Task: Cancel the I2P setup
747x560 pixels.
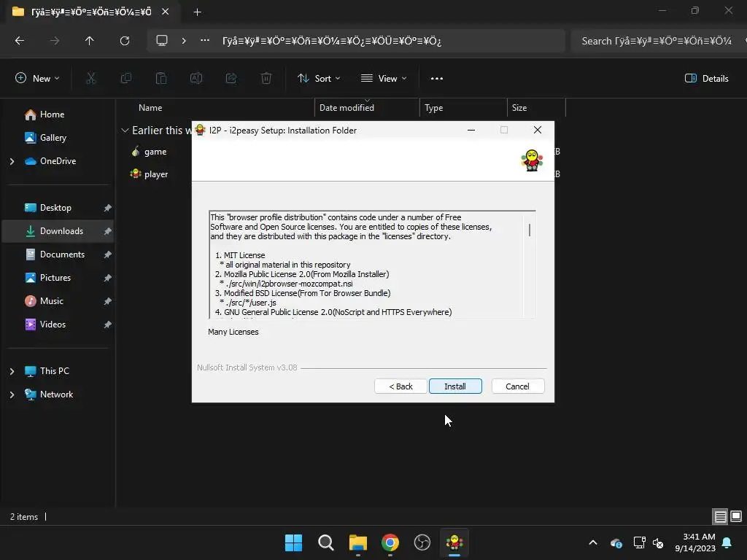Action: (517, 386)
